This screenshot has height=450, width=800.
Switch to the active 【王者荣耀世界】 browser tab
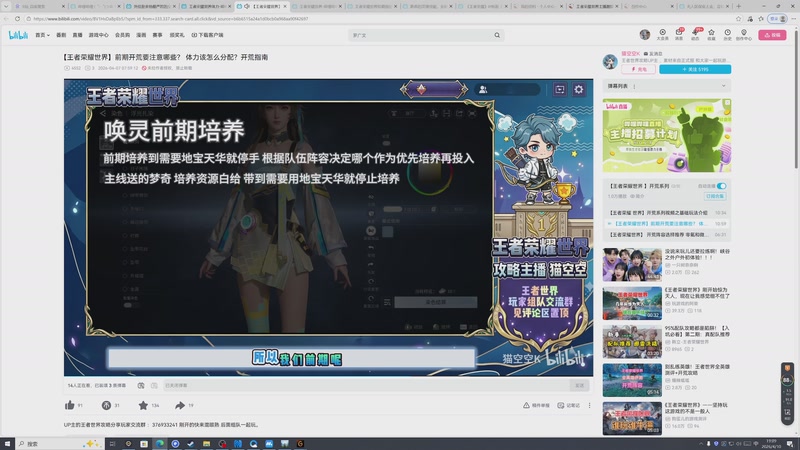[x=262, y=6]
